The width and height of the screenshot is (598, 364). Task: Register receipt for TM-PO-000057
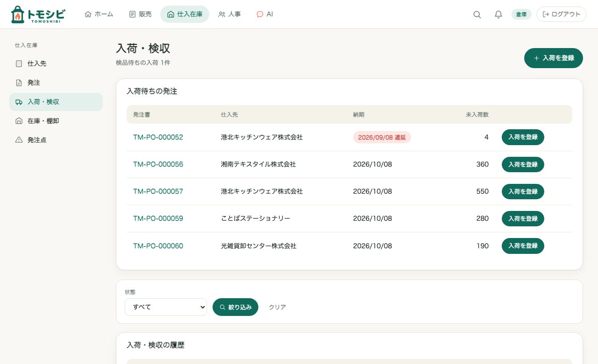[x=523, y=191]
